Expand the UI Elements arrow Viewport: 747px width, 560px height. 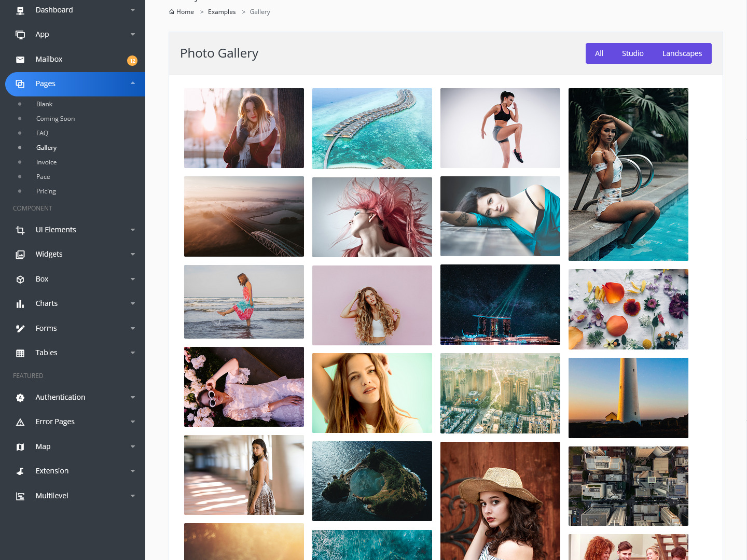tap(133, 230)
